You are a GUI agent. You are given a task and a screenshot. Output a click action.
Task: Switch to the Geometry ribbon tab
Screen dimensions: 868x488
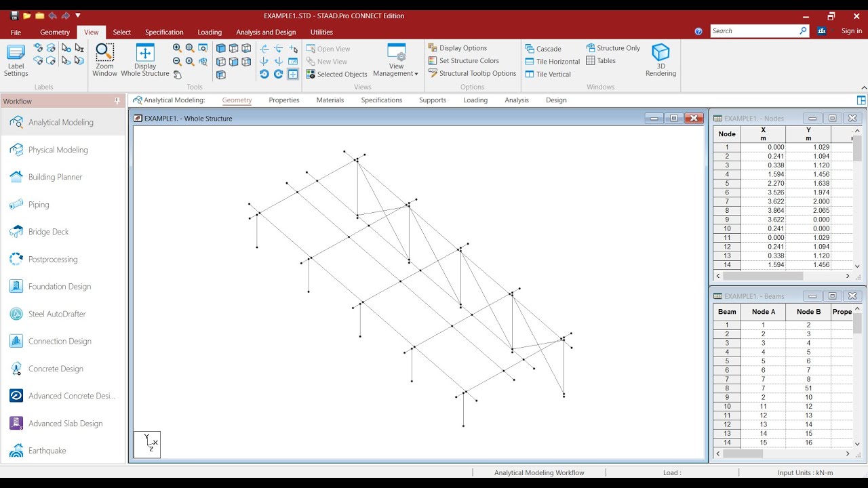tap(55, 32)
